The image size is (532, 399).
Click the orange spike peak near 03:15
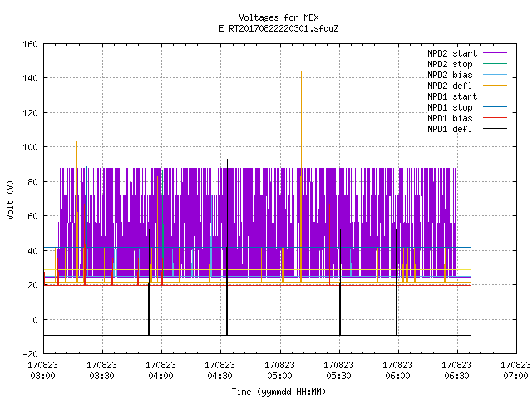[x=77, y=142]
